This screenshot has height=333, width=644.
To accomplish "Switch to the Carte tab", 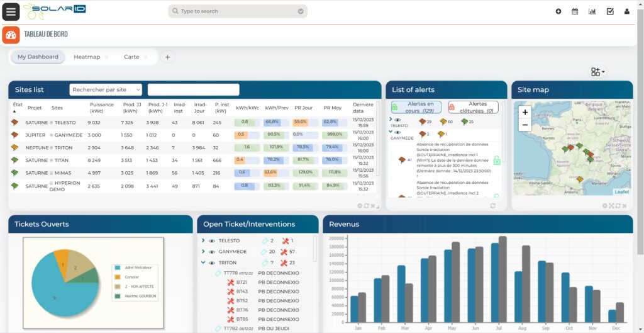I will (x=131, y=57).
